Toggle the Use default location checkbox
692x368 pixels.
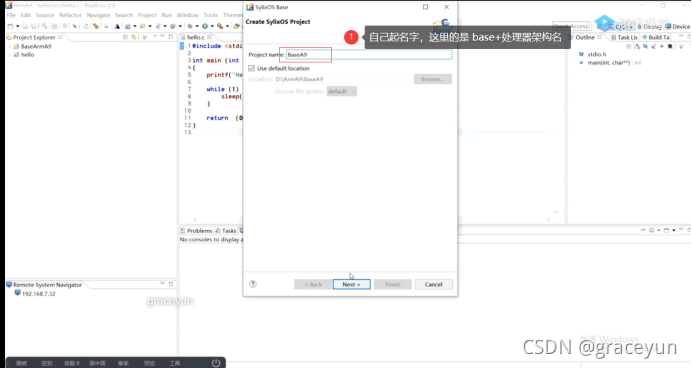click(252, 68)
